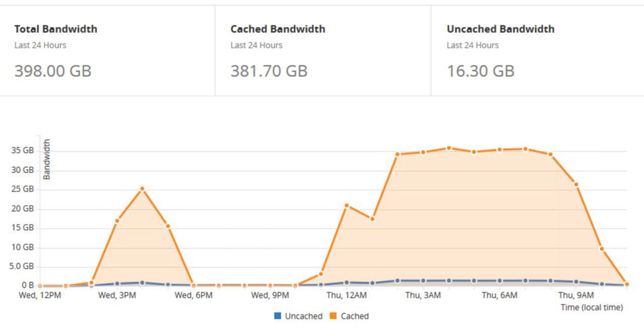Screen dimensions: 644x328
Task: Click the last cached data point at chart's right edge
Action: click(626, 285)
